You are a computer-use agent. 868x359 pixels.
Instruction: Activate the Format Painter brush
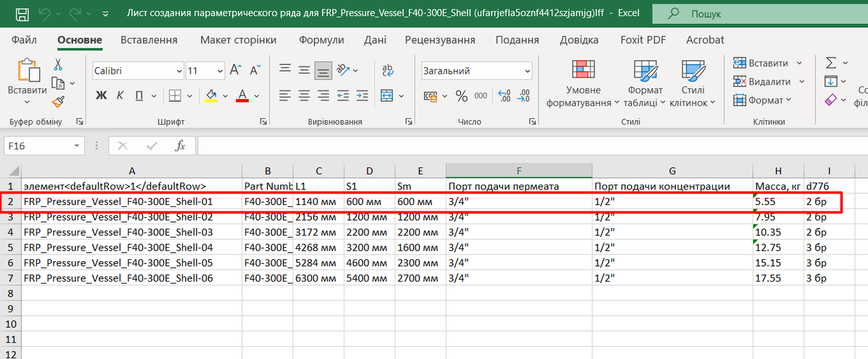pos(58,102)
